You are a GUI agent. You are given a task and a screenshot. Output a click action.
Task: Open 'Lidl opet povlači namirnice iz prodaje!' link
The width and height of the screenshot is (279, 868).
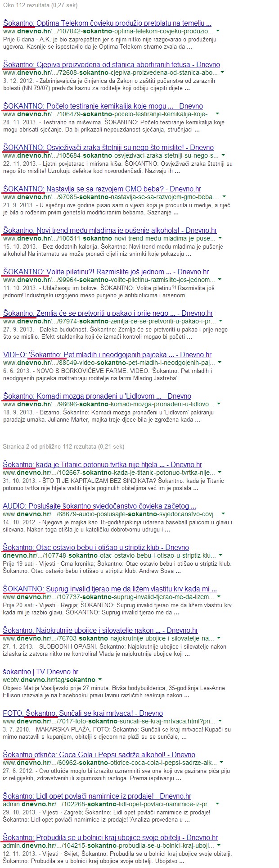point(97,796)
